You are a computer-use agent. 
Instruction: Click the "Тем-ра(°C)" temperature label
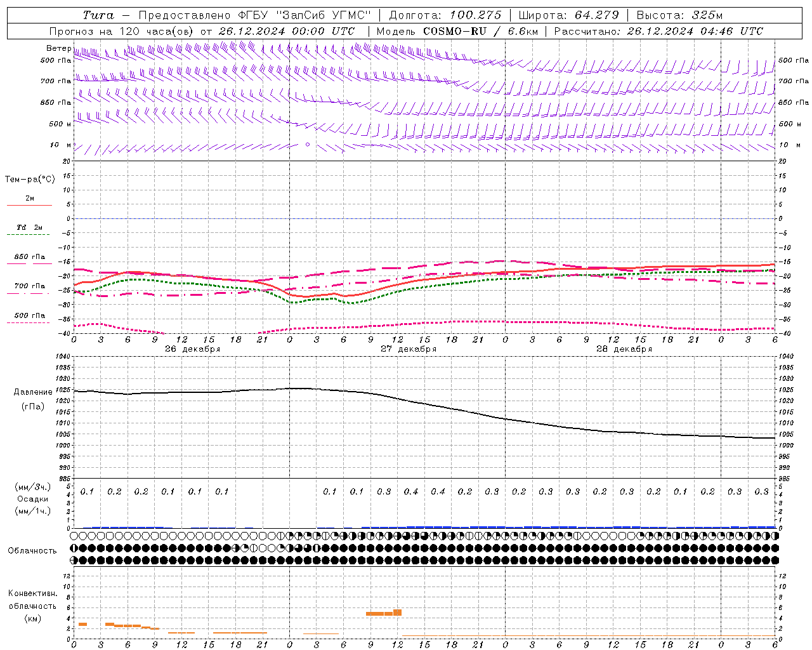coord(30,180)
